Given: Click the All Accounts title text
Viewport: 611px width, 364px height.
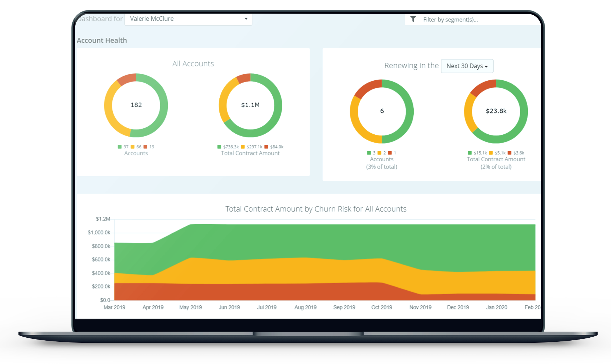Looking at the screenshot, I should (x=193, y=64).
